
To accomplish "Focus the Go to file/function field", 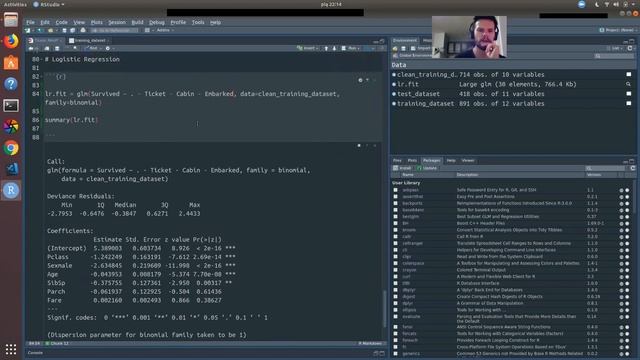I will tap(115, 30).
